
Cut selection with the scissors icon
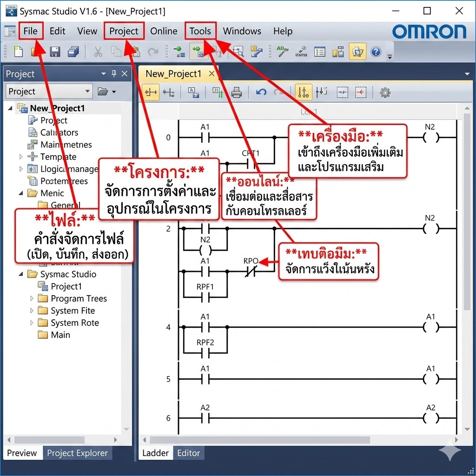coord(98,52)
